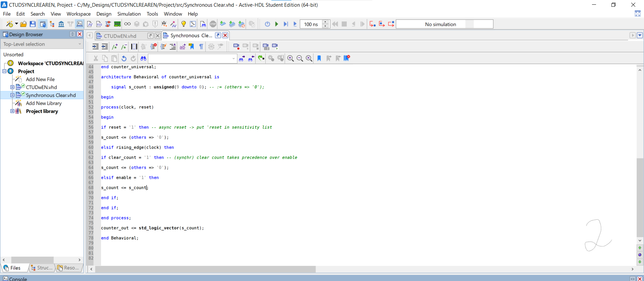The image size is (644, 281).
Task: Click the red Trace Out icon
Action: click(x=391, y=24)
